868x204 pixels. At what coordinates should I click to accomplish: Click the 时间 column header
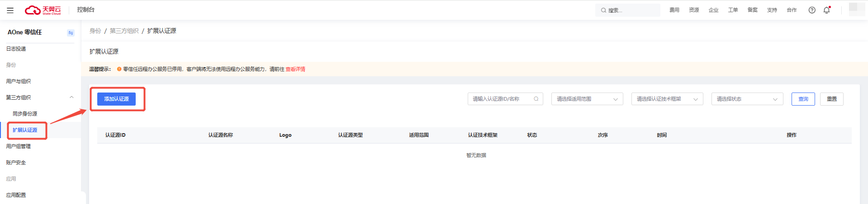point(662,135)
